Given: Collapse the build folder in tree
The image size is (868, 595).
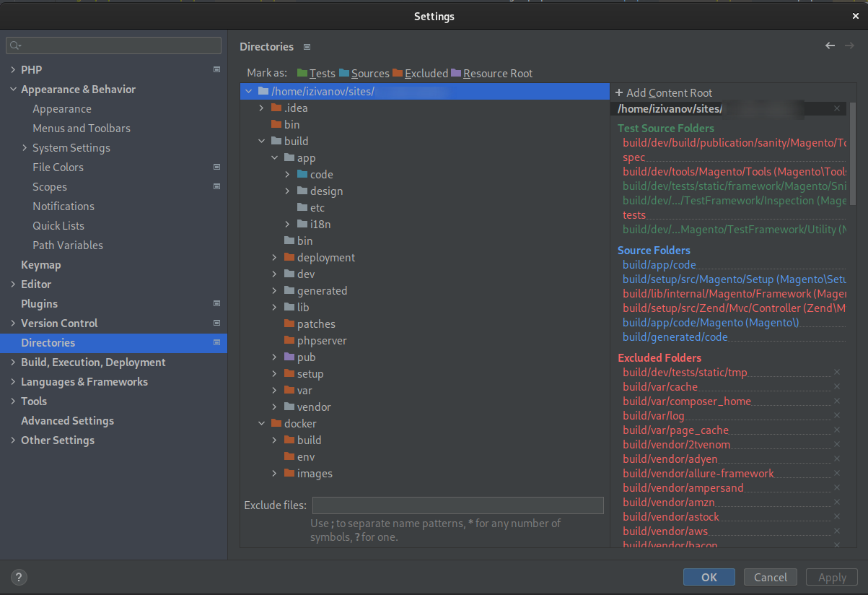Looking at the screenshot, I should coord(261,141).
